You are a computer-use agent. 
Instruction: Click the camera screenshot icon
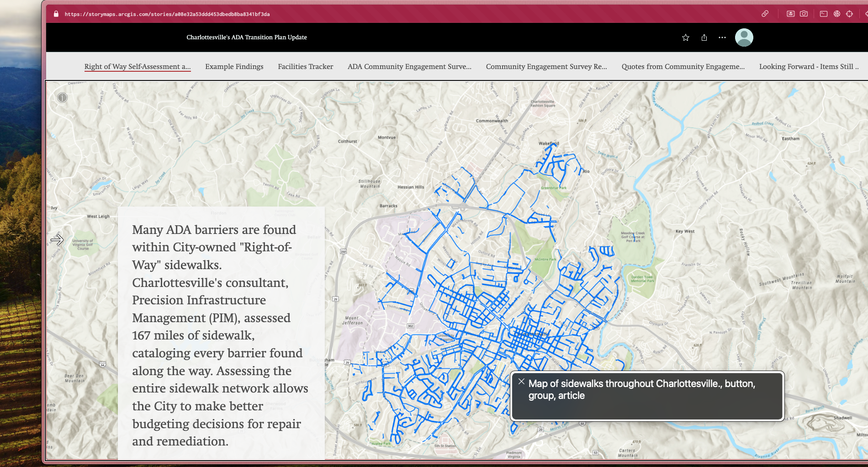pyautogui.click(x=804, y=14)
